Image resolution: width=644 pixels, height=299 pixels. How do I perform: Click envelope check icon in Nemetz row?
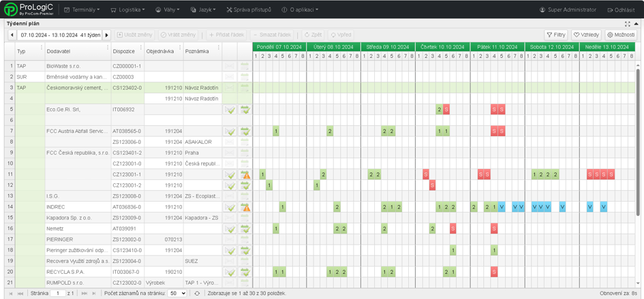click(x=230, y=228)
